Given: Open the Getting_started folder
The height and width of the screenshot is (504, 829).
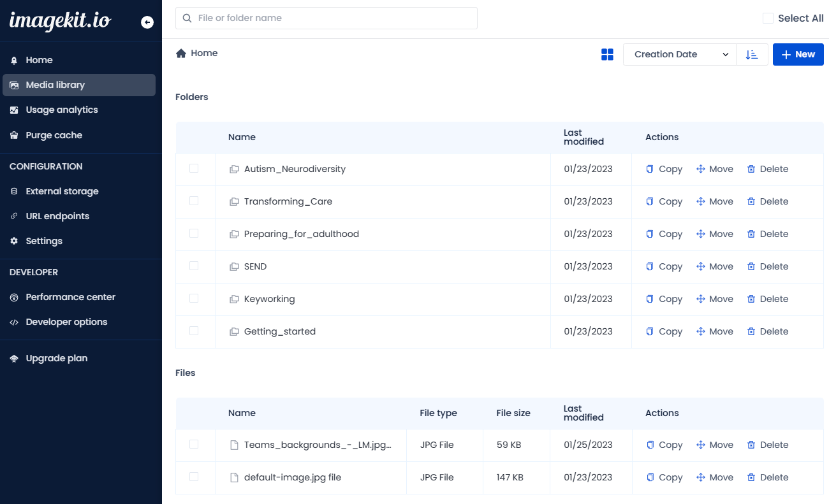Looking at the screenshot, I should point(279,331).
